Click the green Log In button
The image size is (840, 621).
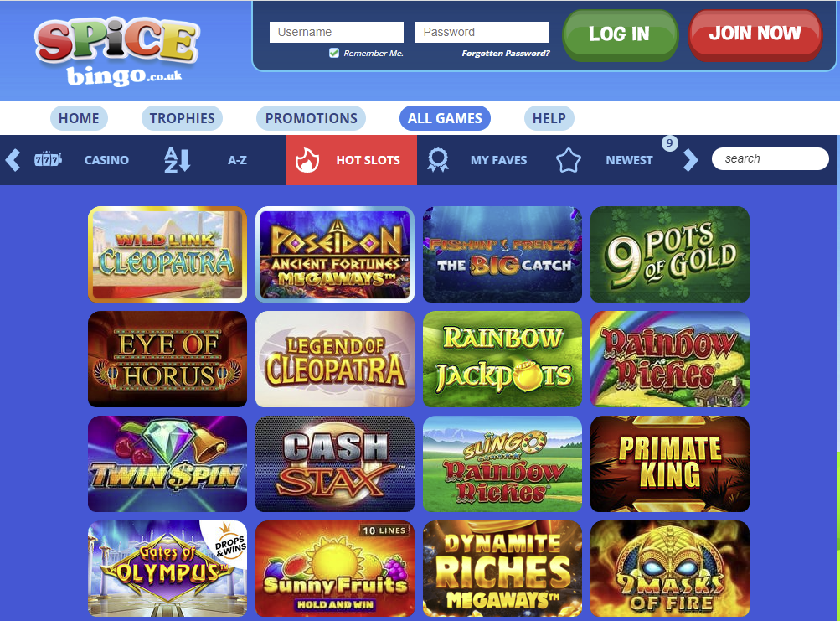620,34
